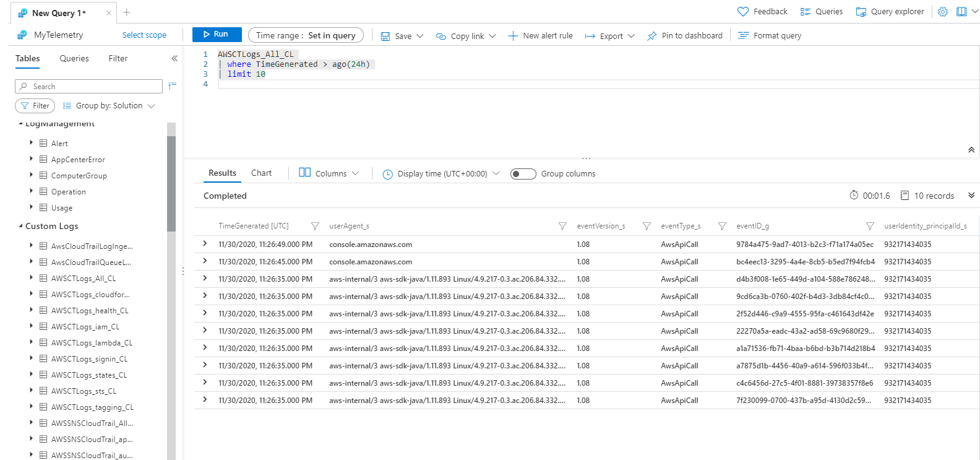
Task: Click the MyTelemetry workspace icon
Action: (x=22, y=35)
